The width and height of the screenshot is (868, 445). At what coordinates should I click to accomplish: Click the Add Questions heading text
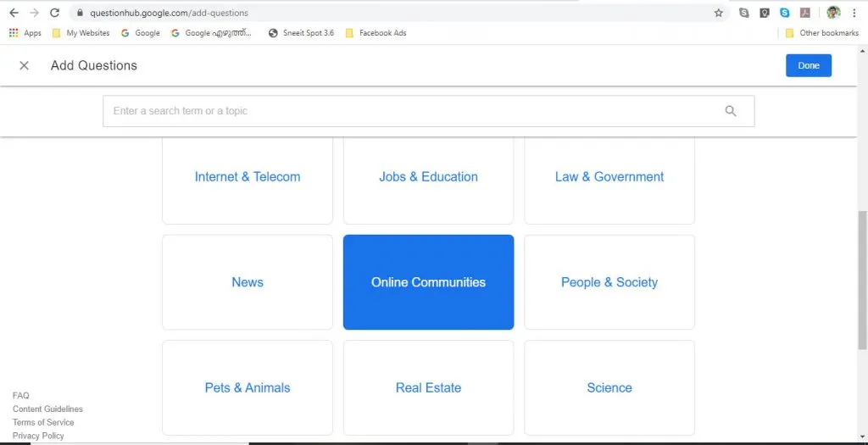point(94,65)
